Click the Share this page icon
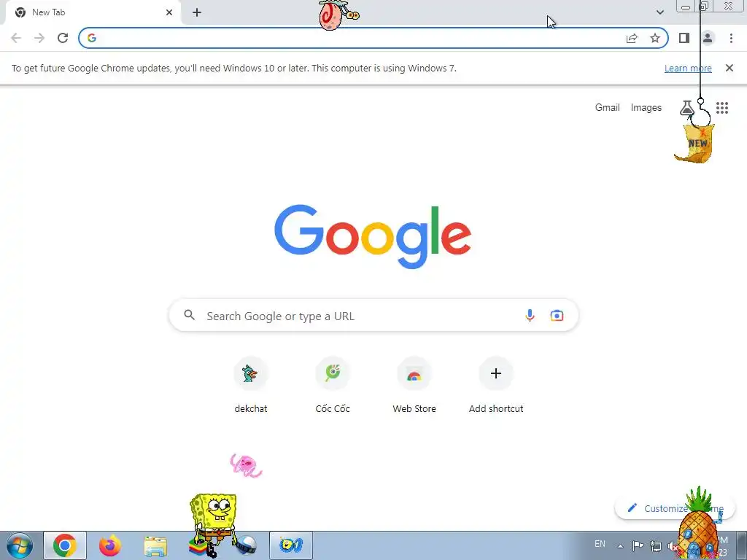747x560 pixels. (632, 38)
